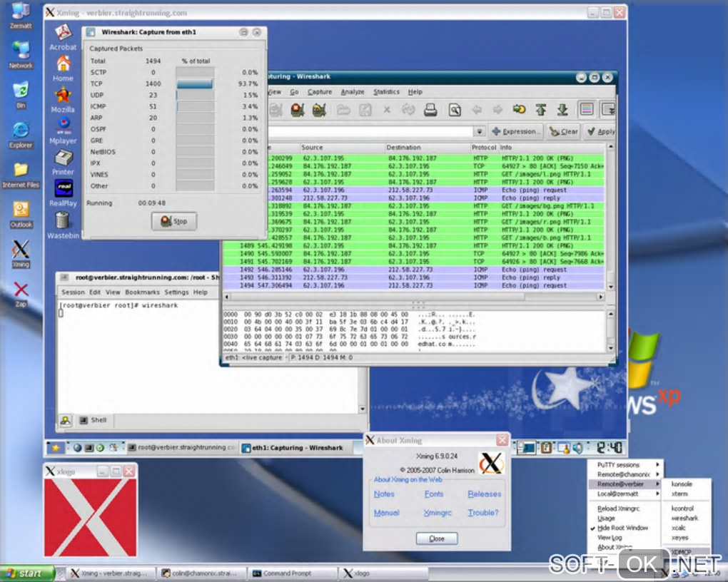Click the Stop capture toolbar icon in Wireshark
The width and height of the screenshot is (728, 582).
(x=297, y=110)
